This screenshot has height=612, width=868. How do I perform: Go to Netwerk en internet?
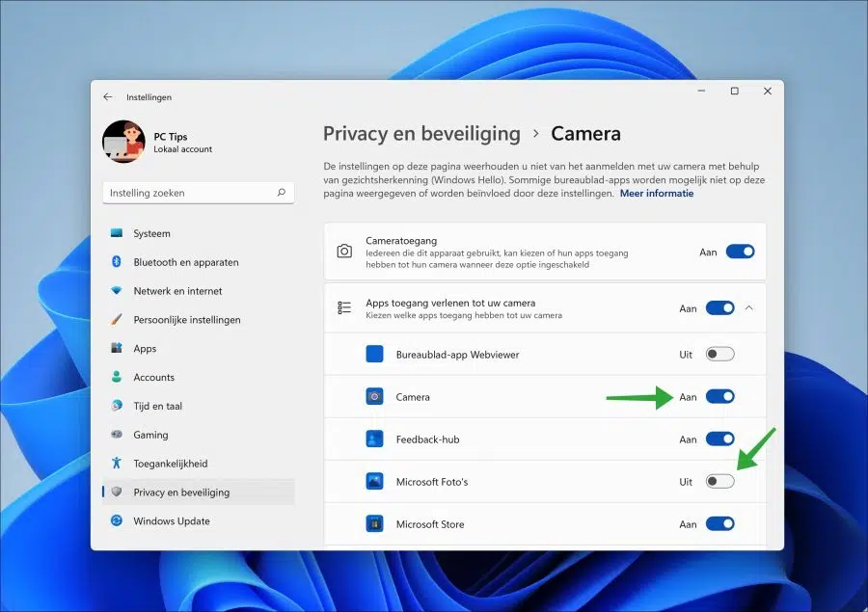point(198,291)
